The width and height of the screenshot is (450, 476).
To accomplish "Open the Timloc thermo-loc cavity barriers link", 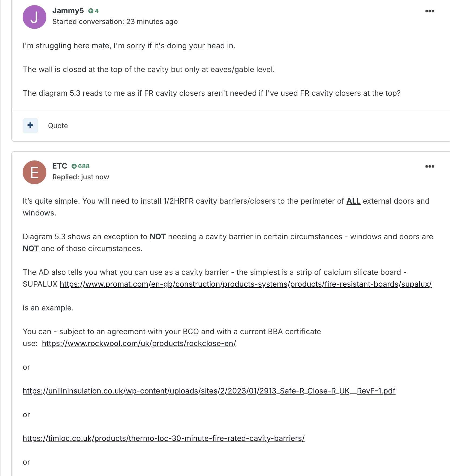I will coord(163,438).
